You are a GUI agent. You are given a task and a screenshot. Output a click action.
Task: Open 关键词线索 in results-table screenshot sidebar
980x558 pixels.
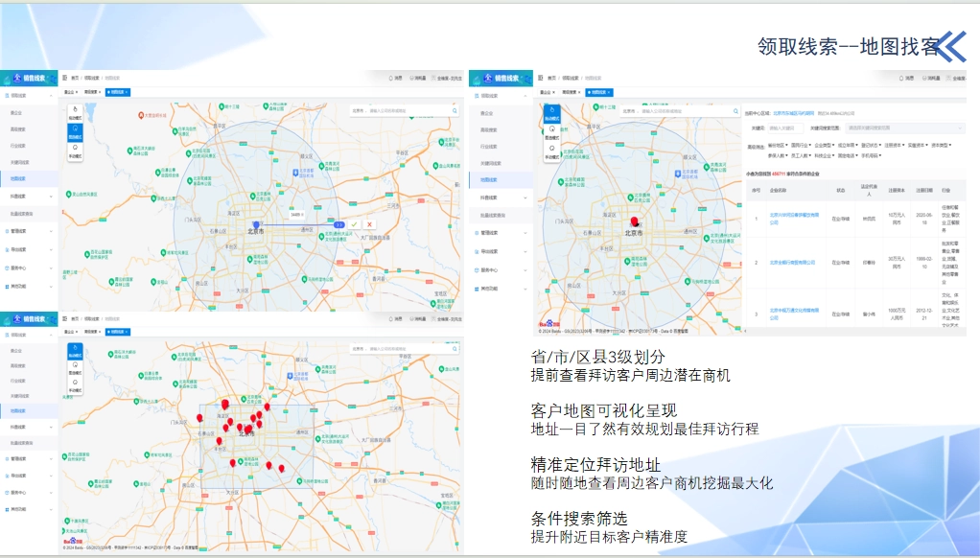click(x=502, y=163)
